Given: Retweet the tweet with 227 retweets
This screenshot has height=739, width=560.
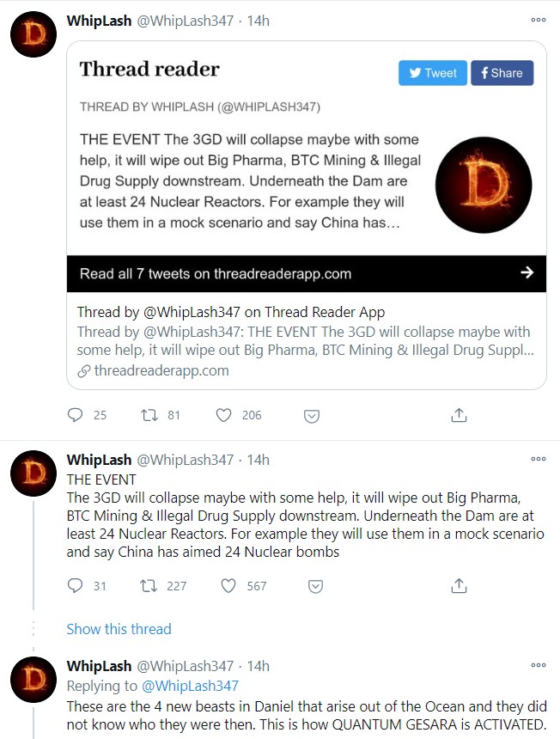Looking at the screenshot, I should [150, 586].
